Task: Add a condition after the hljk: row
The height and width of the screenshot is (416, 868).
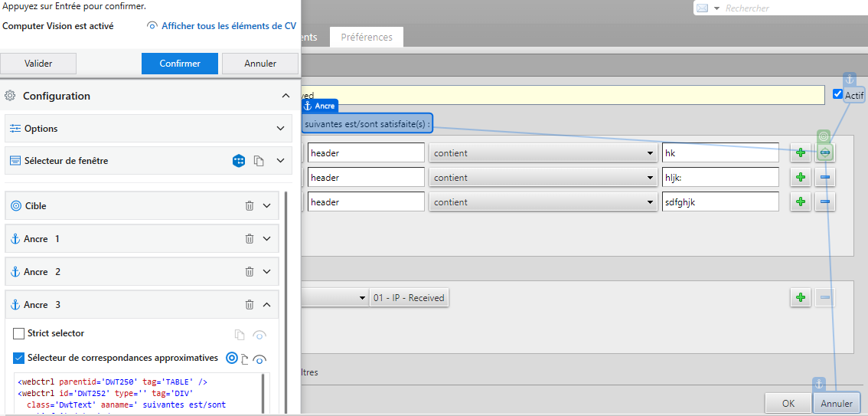Action: (x=800, y=177)
